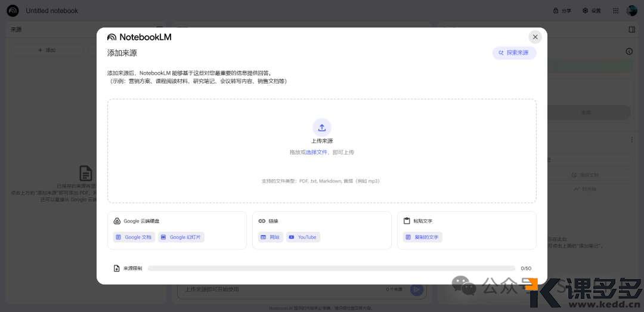Click the 分享 share button

562,11
